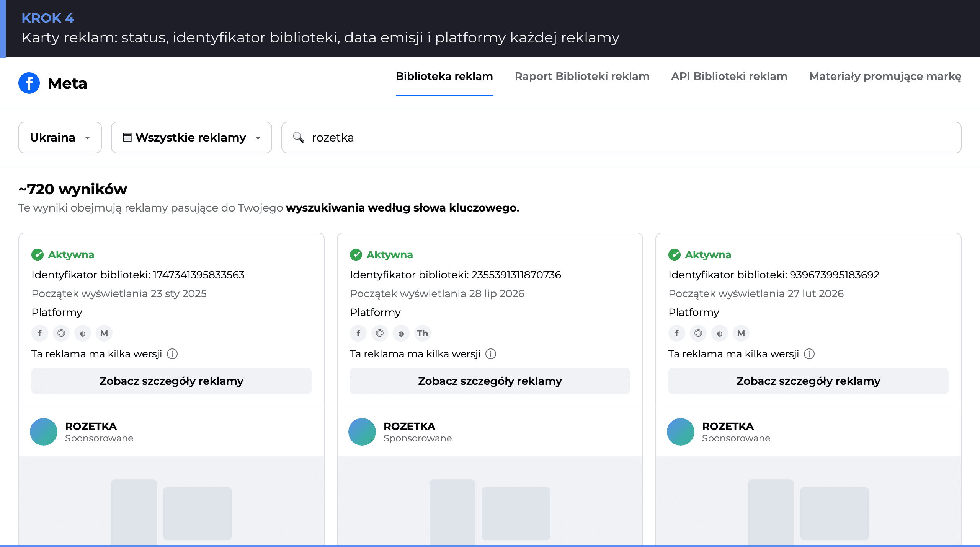Click ROZETKA avatar on ad started 27 lut 2026

(681, 432)
